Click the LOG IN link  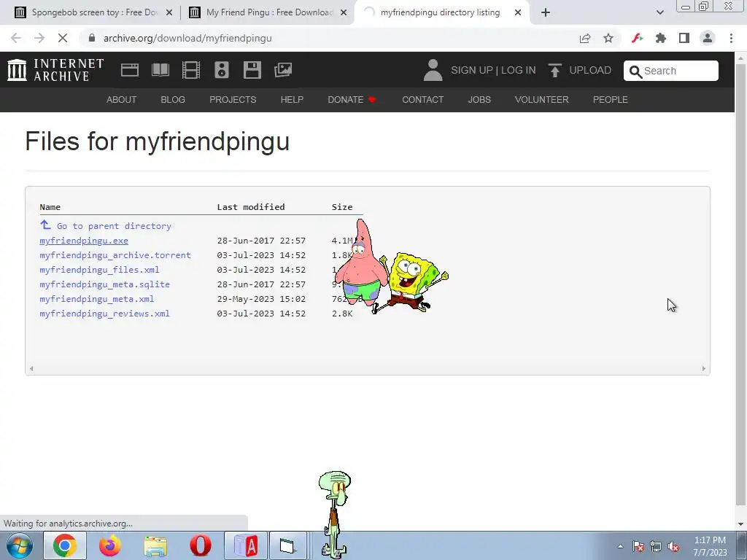(x=519, y=71)
